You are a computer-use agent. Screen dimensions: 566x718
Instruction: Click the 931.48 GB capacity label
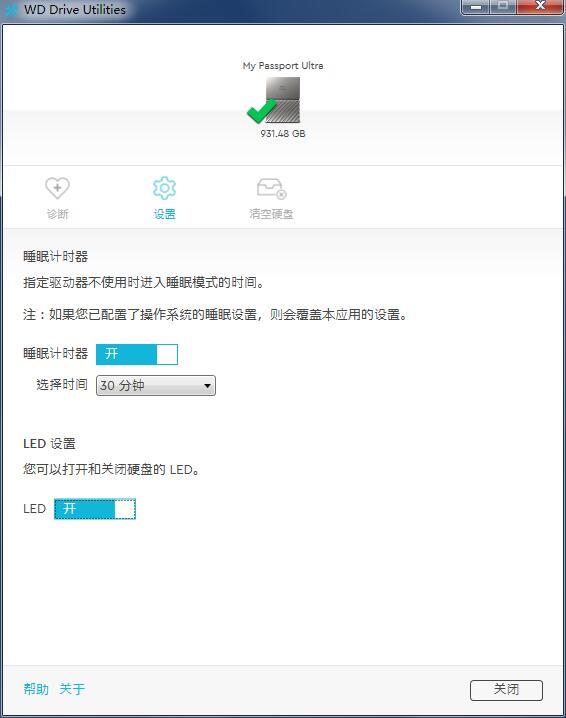click(283, 134)
